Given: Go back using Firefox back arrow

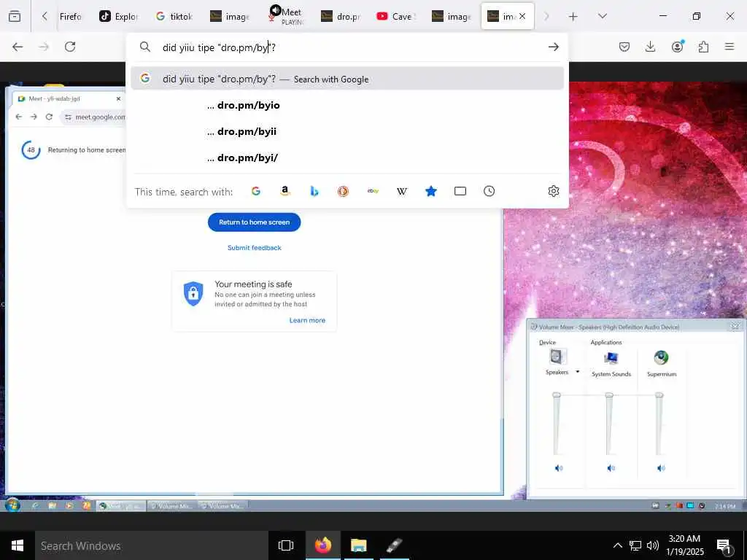Looking at the screenshot, I should [18, 47].
